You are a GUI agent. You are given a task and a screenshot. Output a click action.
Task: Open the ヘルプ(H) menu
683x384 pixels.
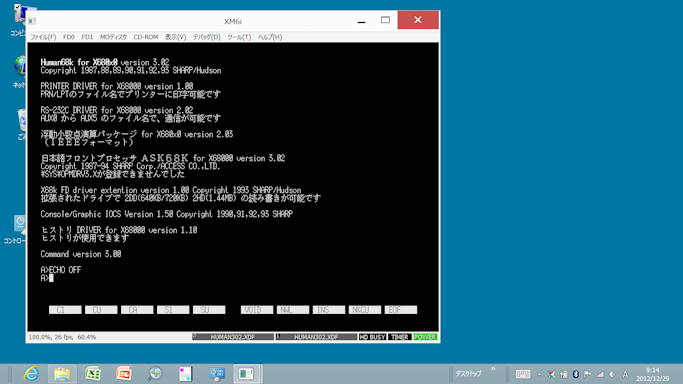coord(270,37)
